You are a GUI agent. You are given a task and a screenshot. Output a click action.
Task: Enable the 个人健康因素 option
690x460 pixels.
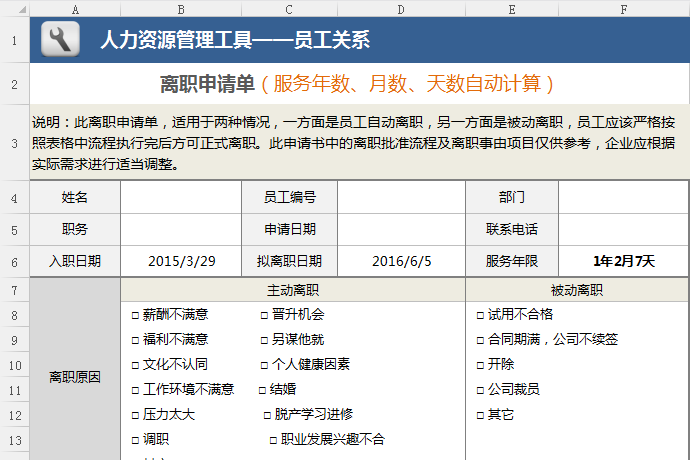click(x=265, y=364)
